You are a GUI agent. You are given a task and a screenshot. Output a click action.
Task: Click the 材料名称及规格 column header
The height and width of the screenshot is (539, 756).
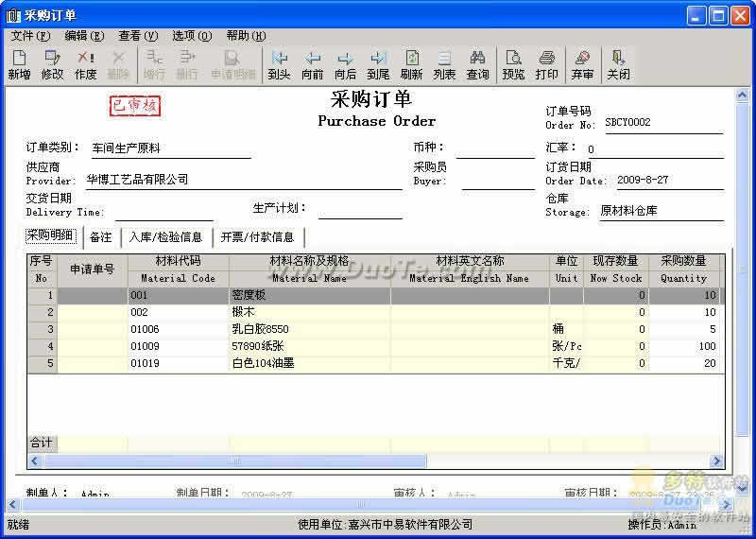(310, 269)
